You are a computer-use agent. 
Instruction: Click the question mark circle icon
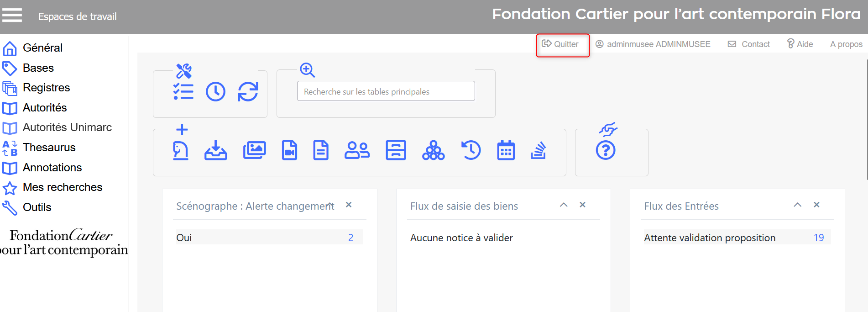[606, 150]
